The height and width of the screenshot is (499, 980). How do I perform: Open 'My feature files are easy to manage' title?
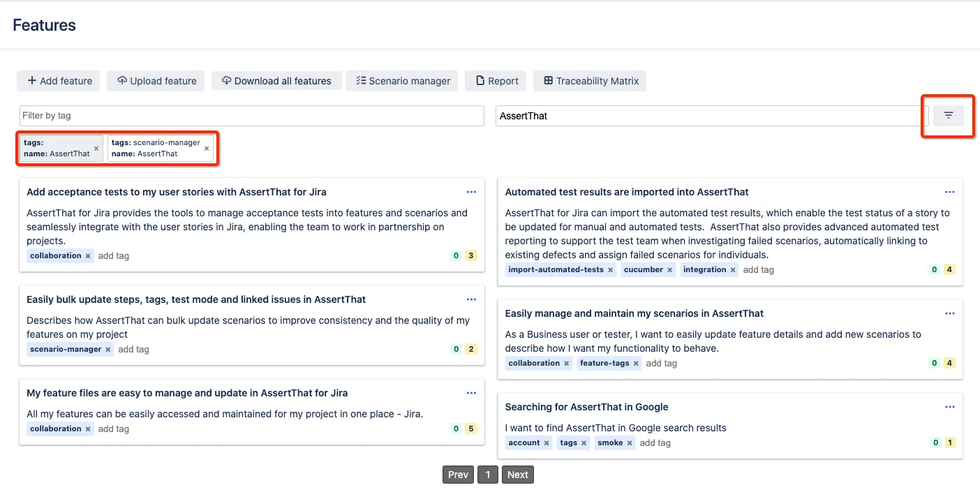[x=187, y=393]
